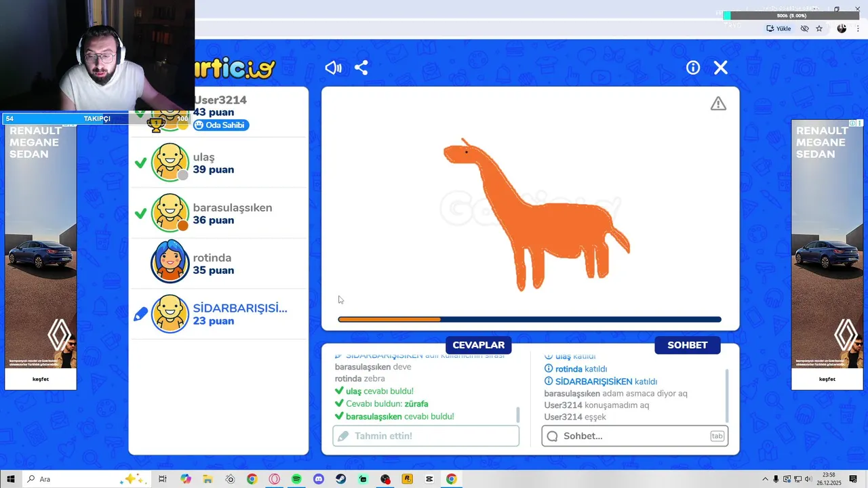Image resolution: width=868 pixels, height=488 pixels.
Task: Click the microphone tray icon
Action: pos(776,479)
